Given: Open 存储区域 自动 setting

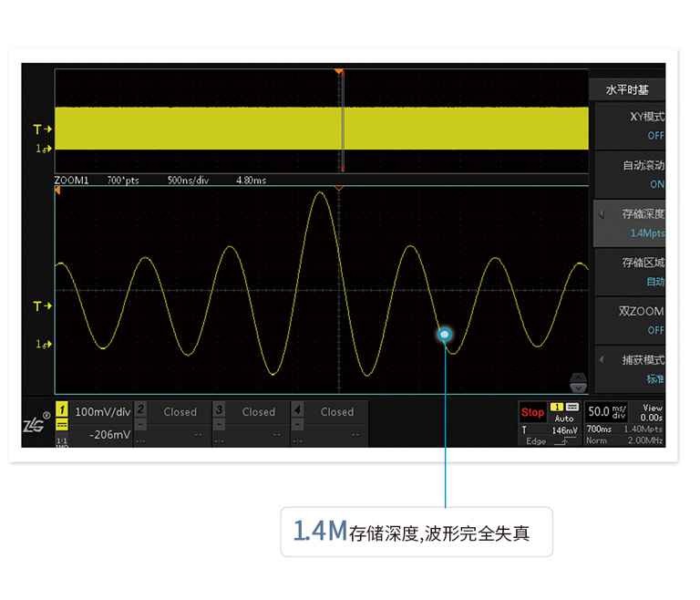Looking at the screenshot, I should coord(629,272).
